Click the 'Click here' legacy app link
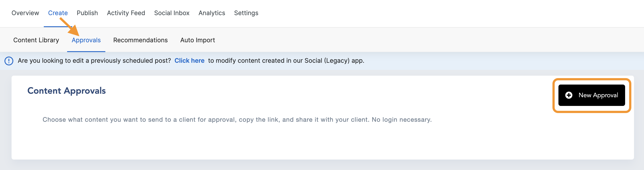 click(x=190, y=61)
